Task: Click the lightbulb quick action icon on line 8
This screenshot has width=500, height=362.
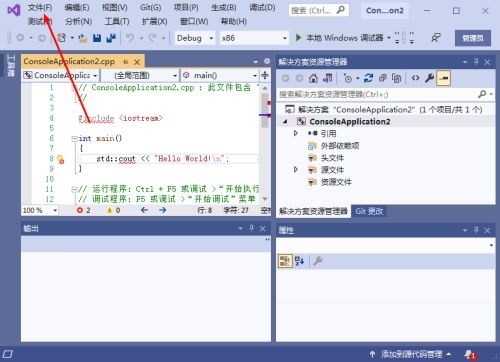Action: pyautogui.click(x=60, y=159)
